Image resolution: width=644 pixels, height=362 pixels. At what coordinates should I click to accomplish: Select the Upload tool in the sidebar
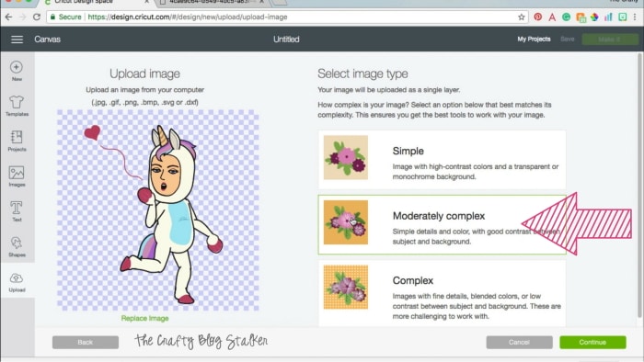coord(17,282)
